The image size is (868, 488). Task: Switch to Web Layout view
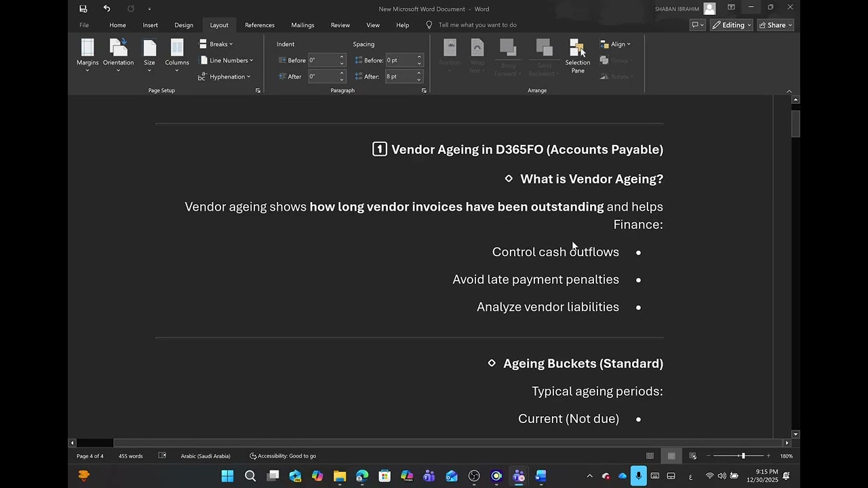(x=692, y=456)
